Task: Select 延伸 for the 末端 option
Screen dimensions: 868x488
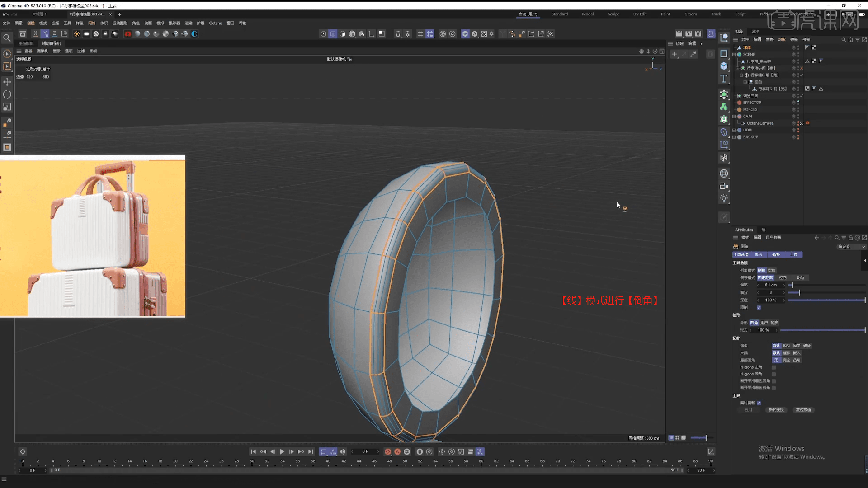Action: (787, 353)
